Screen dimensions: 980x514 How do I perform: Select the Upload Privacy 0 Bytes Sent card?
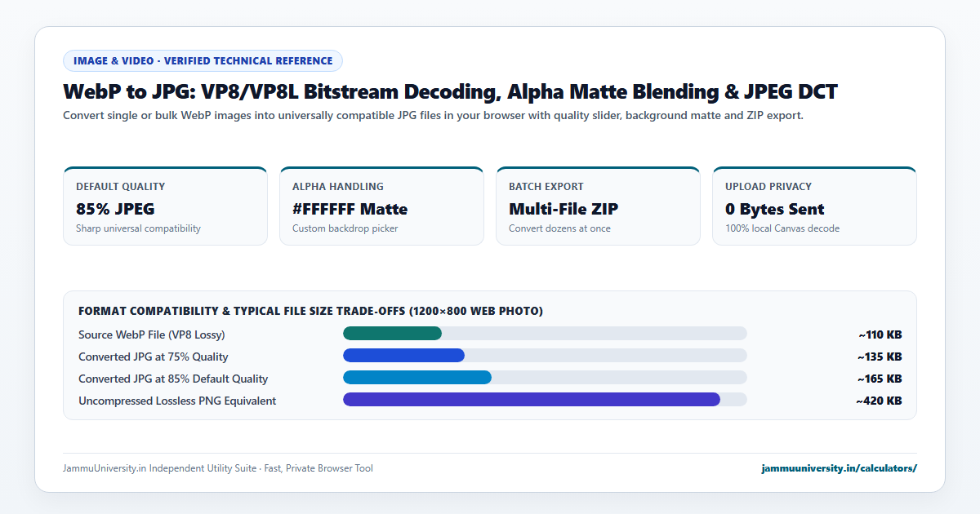(x=814, y=206)
